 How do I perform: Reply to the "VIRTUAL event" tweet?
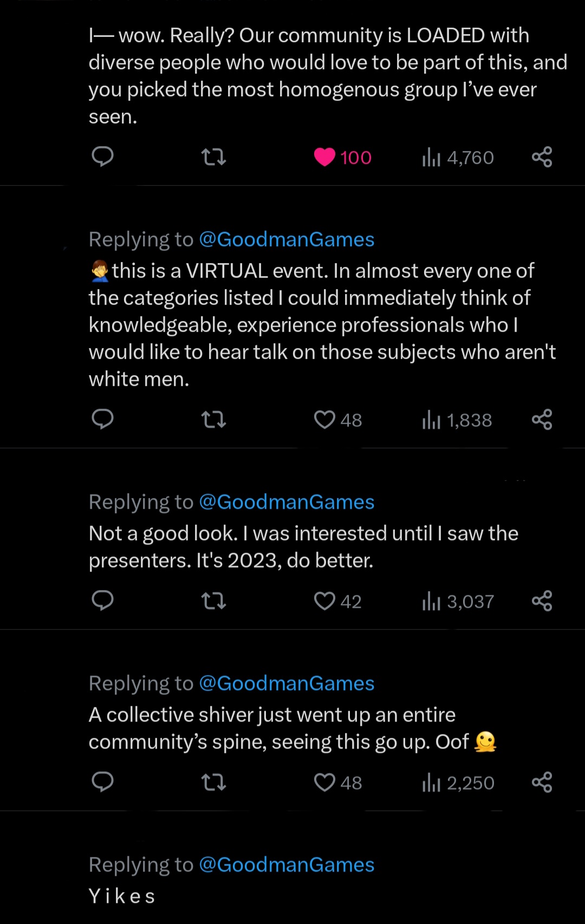tap(102, 420)
